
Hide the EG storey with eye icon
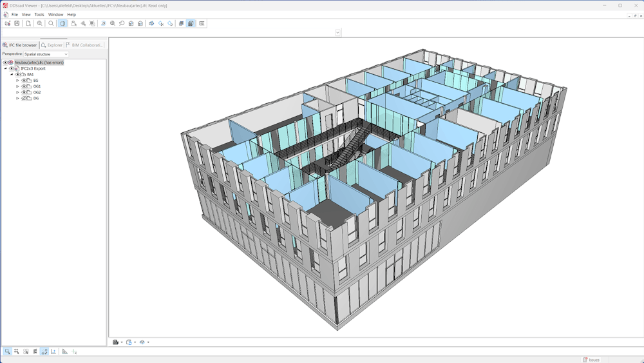click(x=24, y=81)
